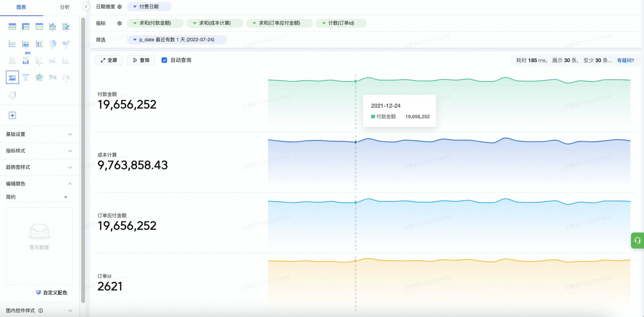Click the left panel vertical scrollbar
644x317 pixels.
coord(83,160)
